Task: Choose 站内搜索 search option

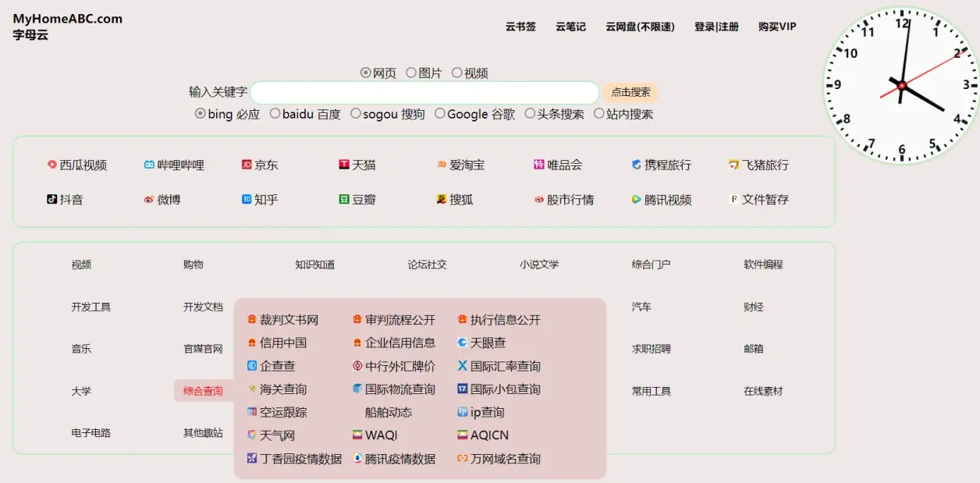Action: [599, 113]
